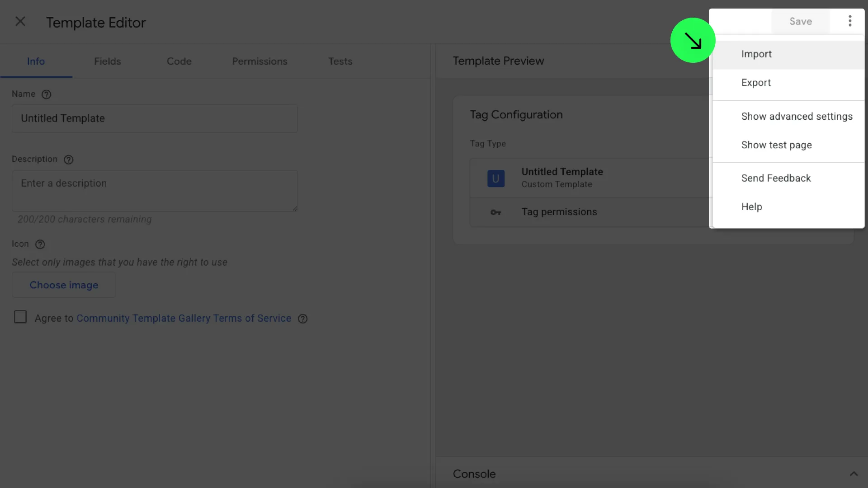Select Show advanced settings menu item
Screen dimensions: 868x488
[x=797, y=117]
